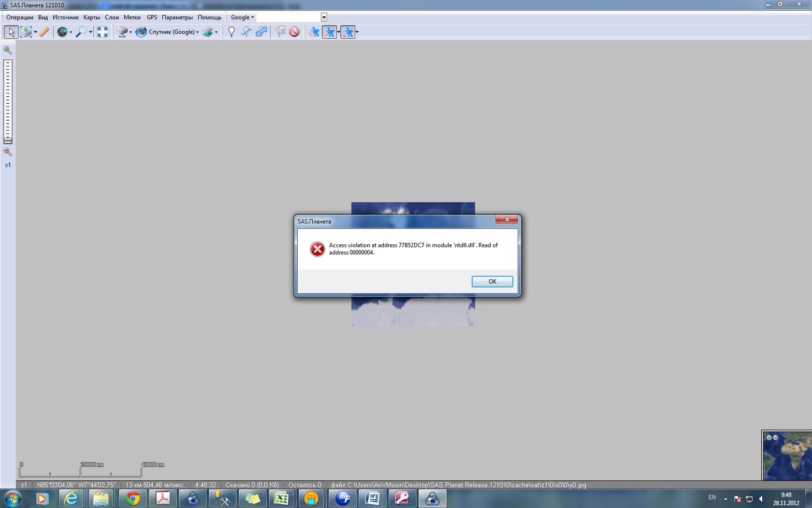This screenshot has width=812, height=508.
Task: Click the add path tool icon
Action: pos(246,32)
